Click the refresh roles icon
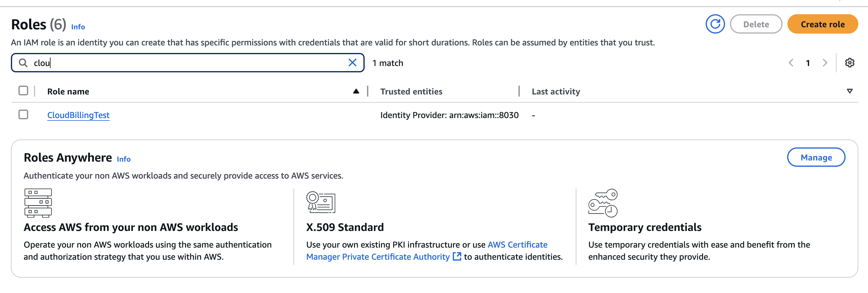This screenshot has width=868, height=293. pyautogui.click(x=715, y=24)
